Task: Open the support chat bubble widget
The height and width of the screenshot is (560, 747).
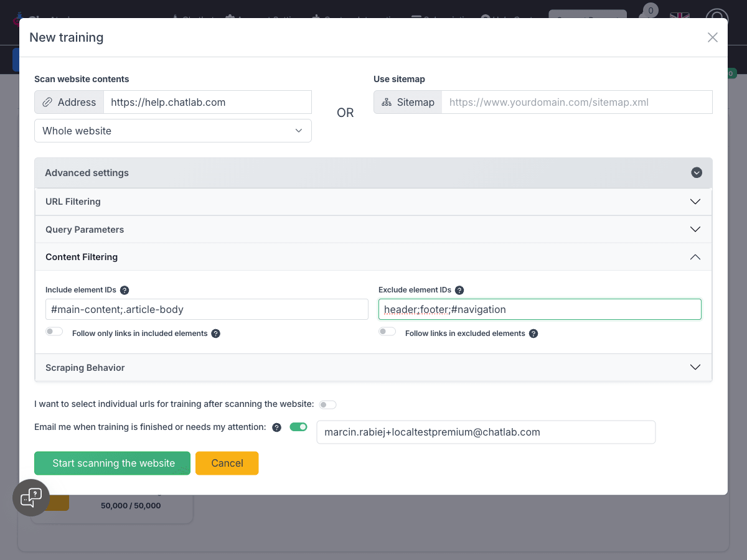Action: pyautogui.click(x=31, y=498)
